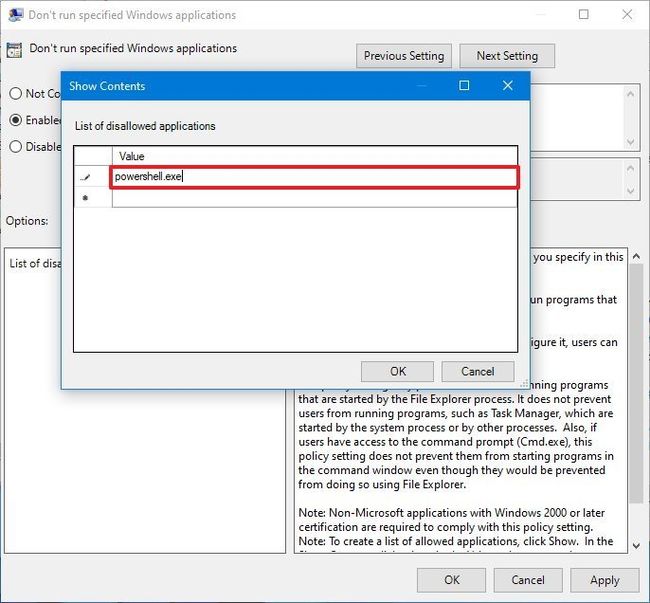Maximize the policy settings window
Image resolution: width=650 pixels, height=603 pixels.
click(583, 15)
